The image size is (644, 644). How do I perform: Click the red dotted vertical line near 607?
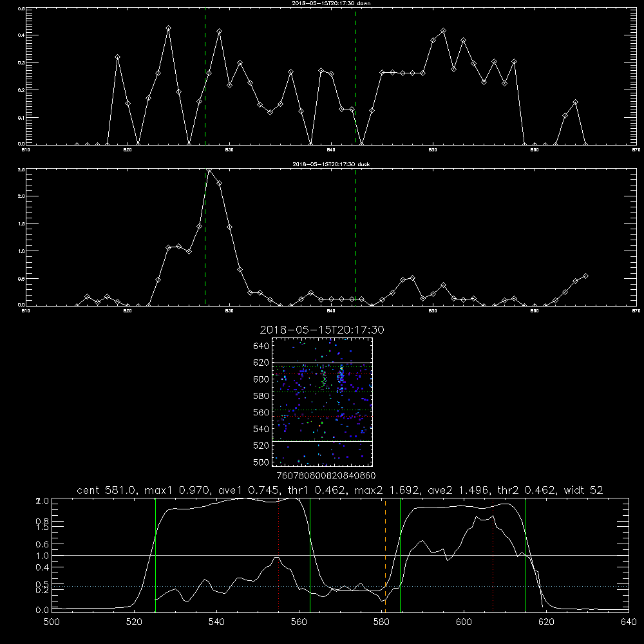pyautogui.click(x=493, y=556)
